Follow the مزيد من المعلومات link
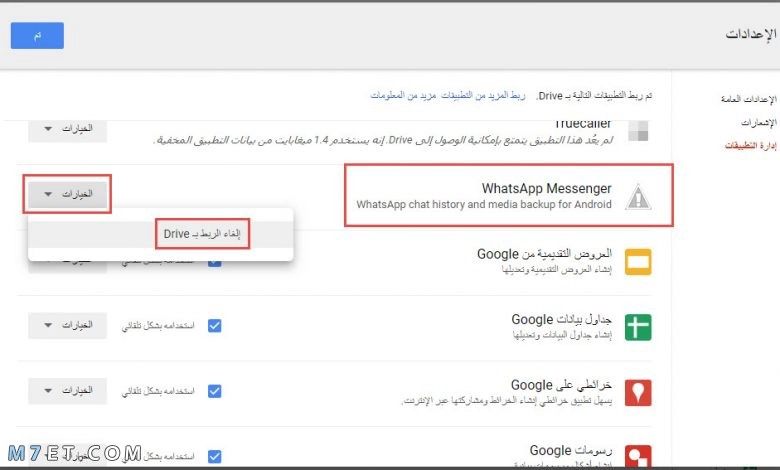The width and height of the screenshot is (780, 470). tap(403, 95)
